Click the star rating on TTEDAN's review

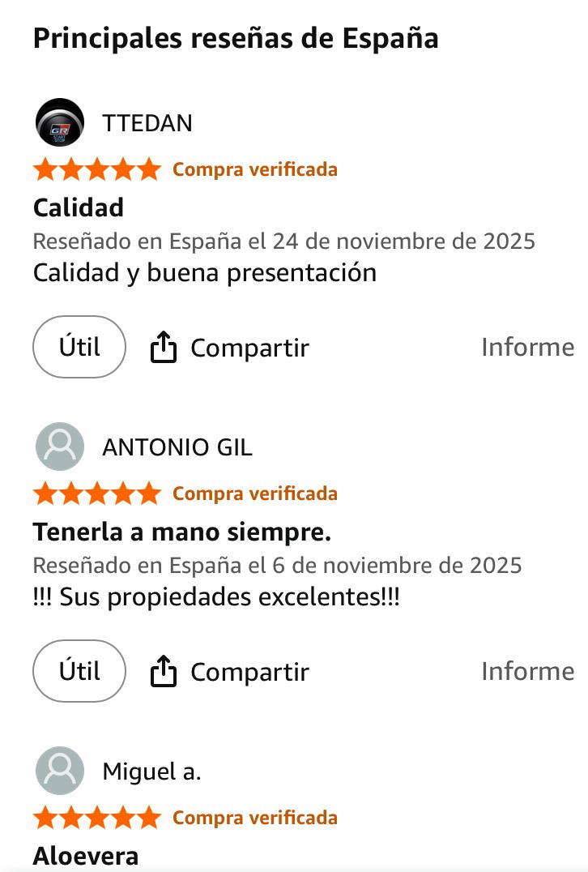click(x=97, y=169)
